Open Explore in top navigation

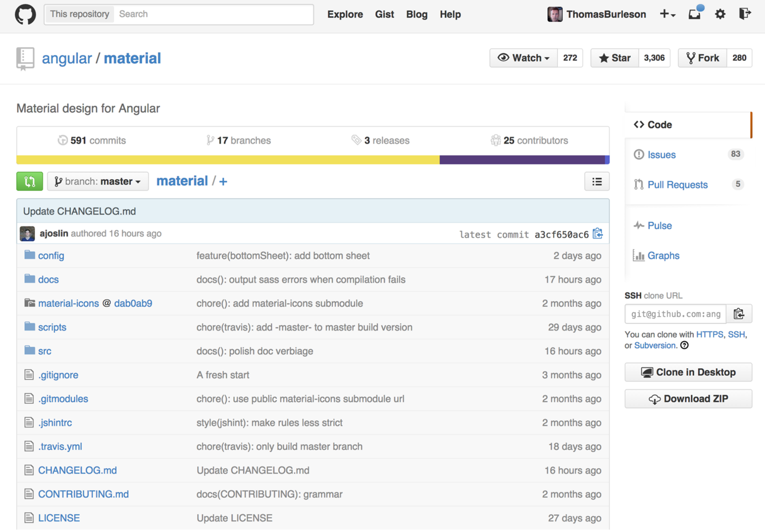[345, 14]
